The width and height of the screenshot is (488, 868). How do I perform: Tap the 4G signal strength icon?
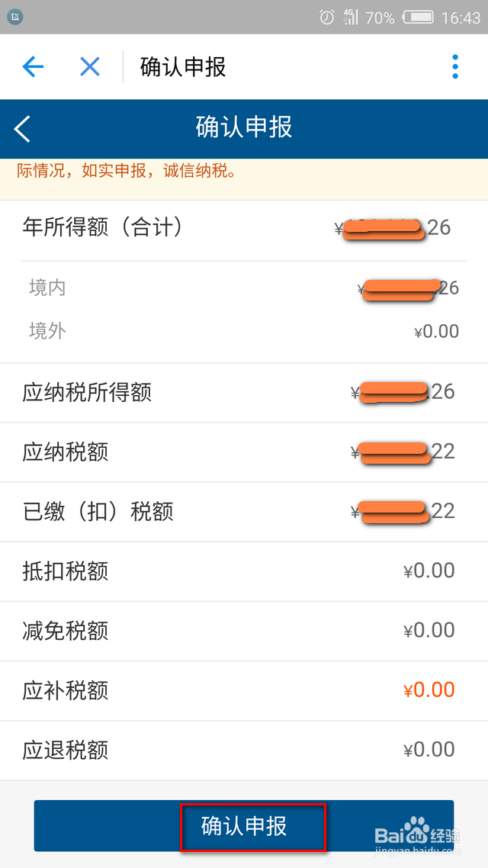[351, 17]
